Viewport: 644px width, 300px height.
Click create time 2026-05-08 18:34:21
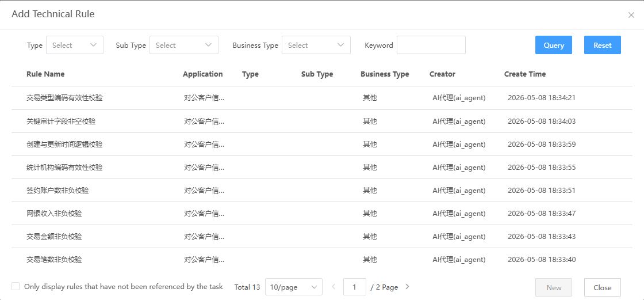click(542, 98)
